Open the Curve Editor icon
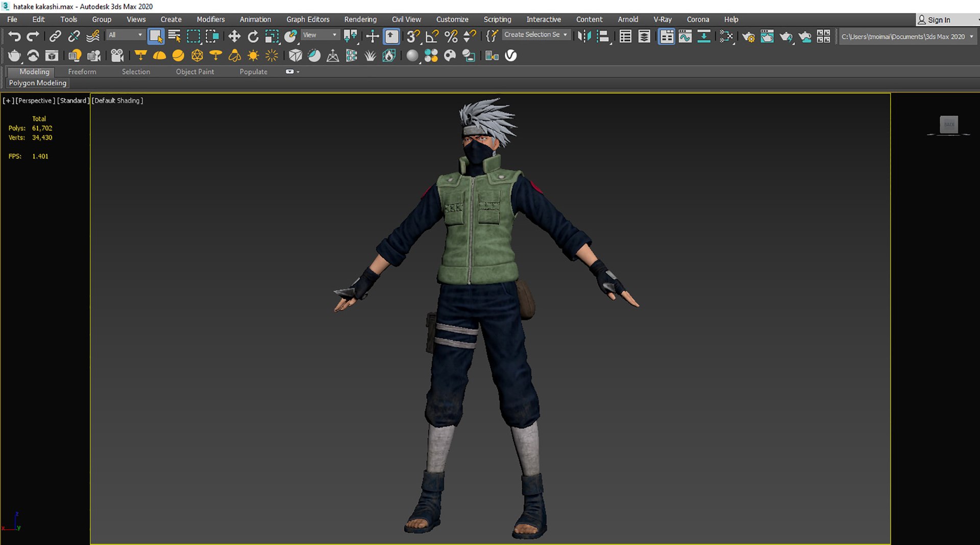The image size is (980, 545). (685, 36)
